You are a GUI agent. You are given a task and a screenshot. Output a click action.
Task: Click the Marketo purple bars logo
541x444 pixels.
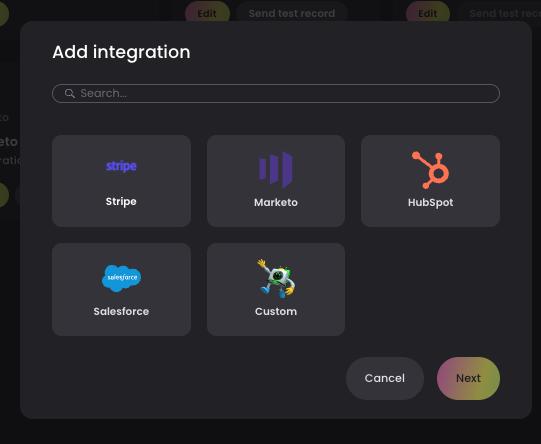coord(276,169)
